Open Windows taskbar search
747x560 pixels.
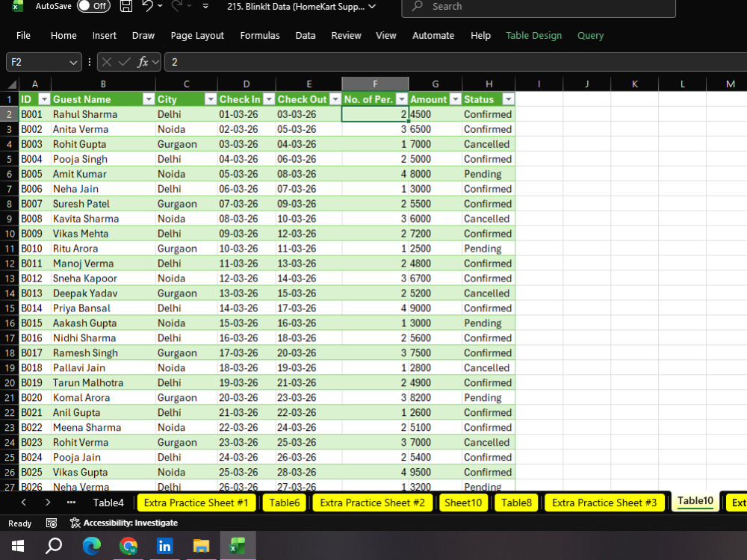(53, 546)
